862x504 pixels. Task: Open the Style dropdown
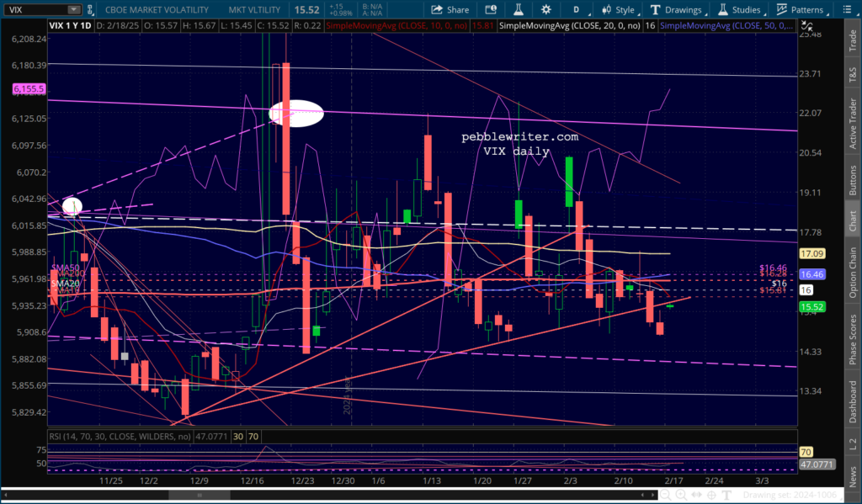click(619, 9)
